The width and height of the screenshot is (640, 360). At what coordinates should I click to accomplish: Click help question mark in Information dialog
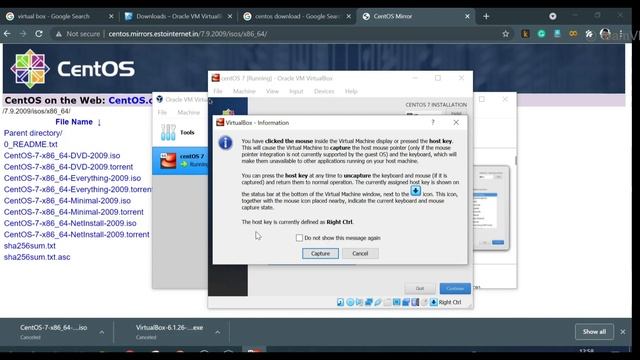[433, 122]
